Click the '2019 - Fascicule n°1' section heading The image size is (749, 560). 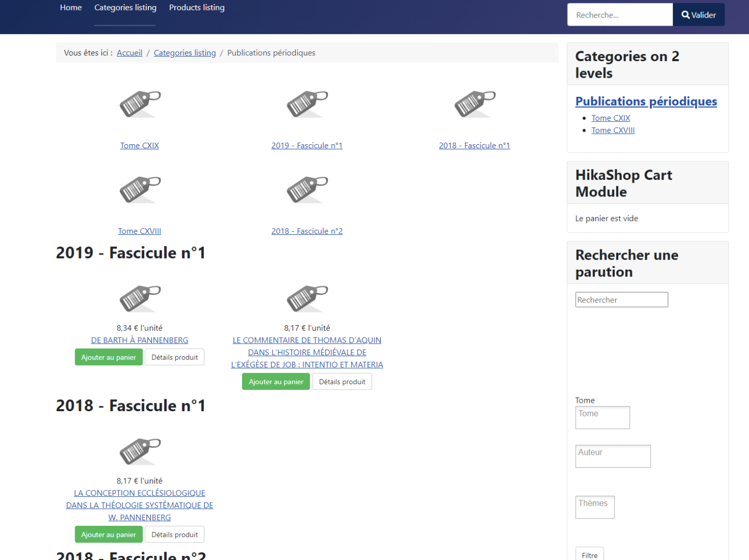pyautogui.click(x=131, y=253)
